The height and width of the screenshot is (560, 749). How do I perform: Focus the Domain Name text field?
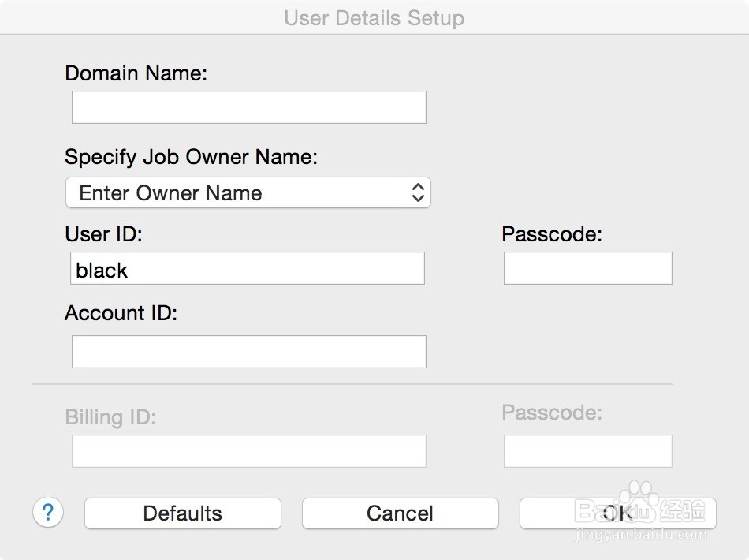click(249, 107)
